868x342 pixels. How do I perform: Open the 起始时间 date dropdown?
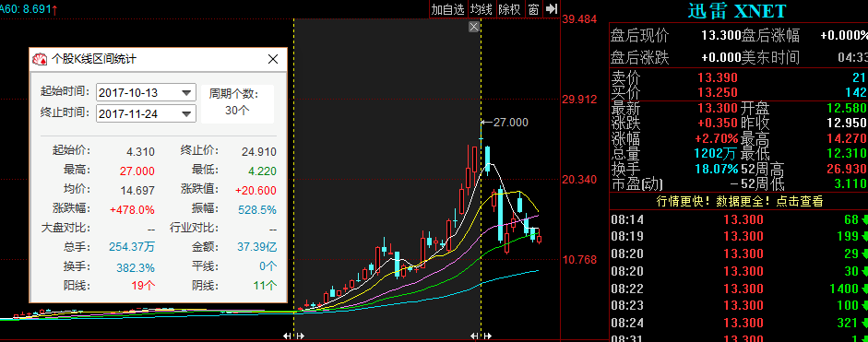point(187,92)
